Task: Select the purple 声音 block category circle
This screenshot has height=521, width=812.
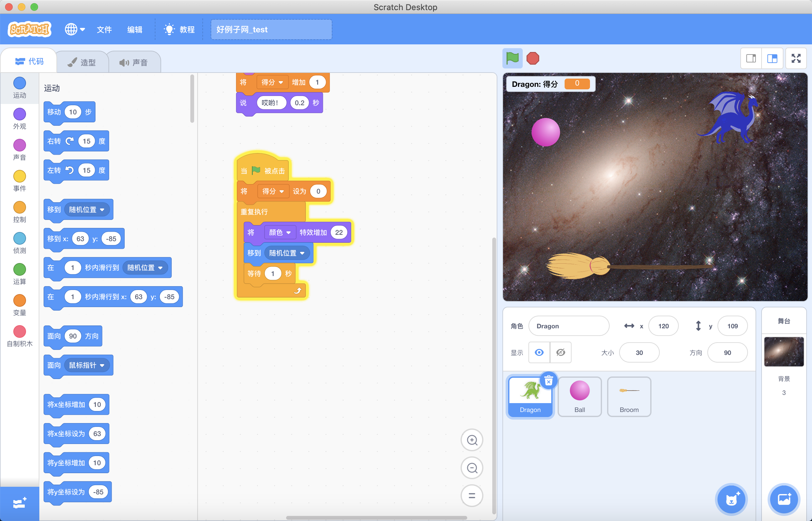Action: pos(19,145)
